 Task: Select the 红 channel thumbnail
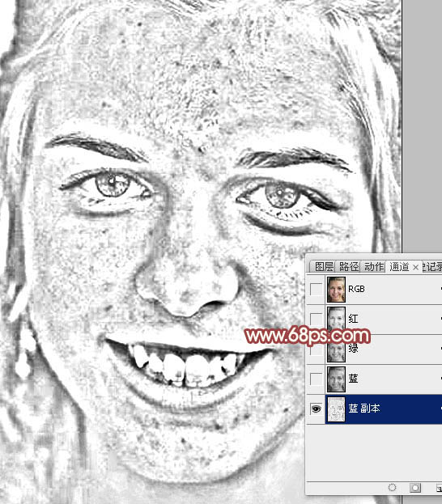[336, 318]
